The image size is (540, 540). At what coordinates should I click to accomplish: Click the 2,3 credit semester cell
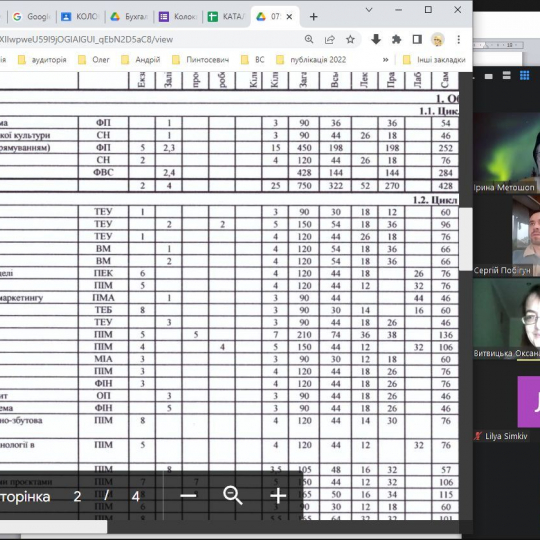click(169, 148)
